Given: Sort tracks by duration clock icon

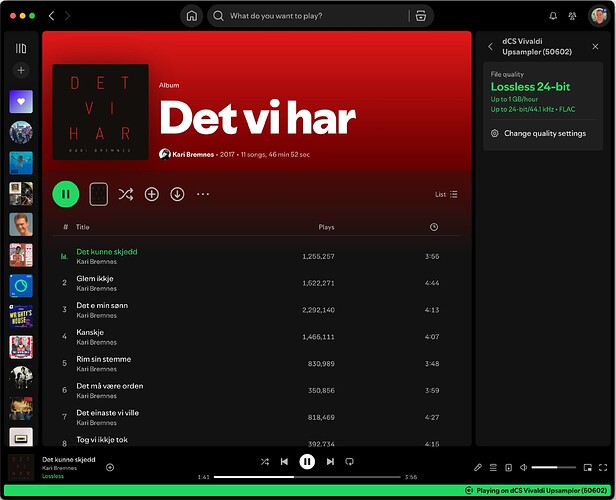Looking at the screenshot, I should tap(434, 227).
